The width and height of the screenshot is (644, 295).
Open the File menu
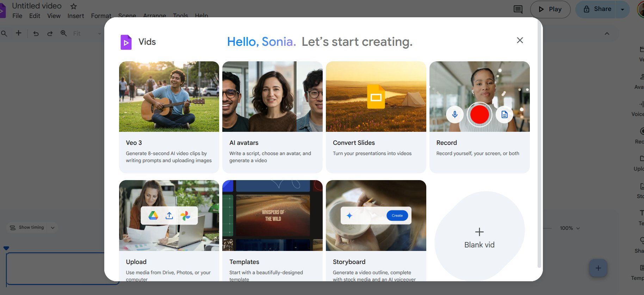(17, 16)
